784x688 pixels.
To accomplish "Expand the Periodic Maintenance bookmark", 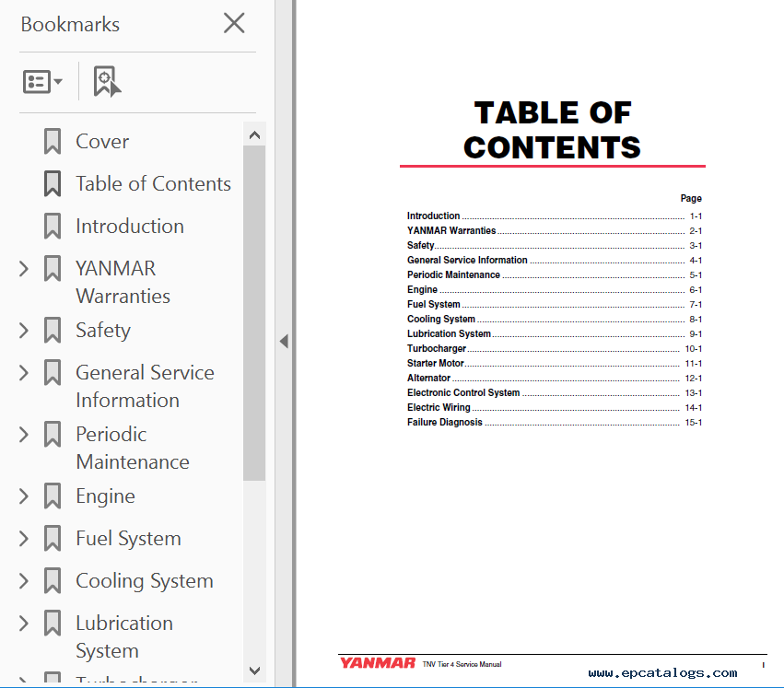I will click(24, 435).
